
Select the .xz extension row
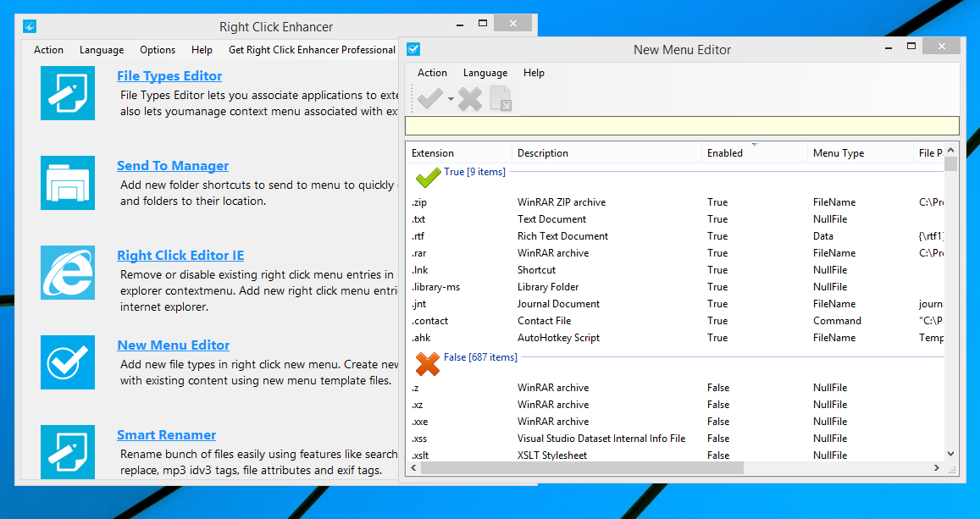click(x=675, y=405)
